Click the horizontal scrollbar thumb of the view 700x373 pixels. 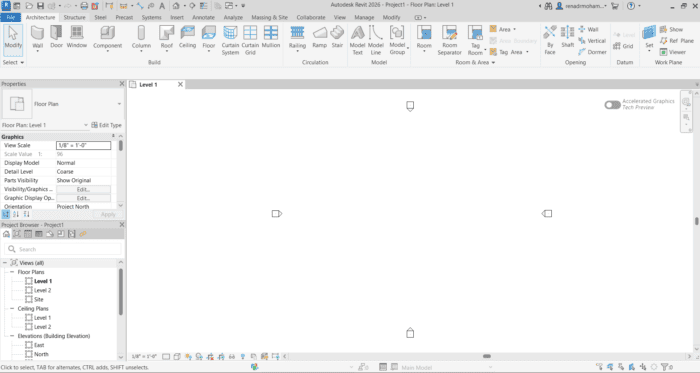coord(487,356)
